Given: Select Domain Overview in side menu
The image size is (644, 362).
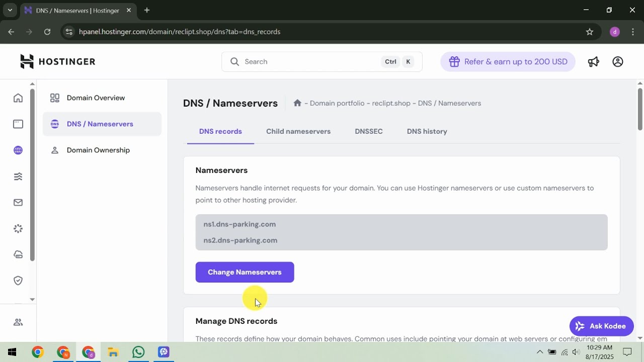Looking at the screenshot, I should click(102, 98).
